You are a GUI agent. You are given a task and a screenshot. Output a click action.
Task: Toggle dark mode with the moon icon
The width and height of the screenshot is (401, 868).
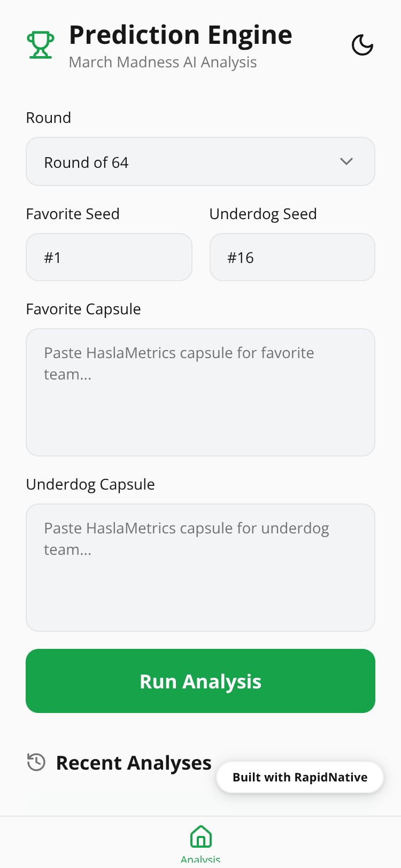coord(362,45)
